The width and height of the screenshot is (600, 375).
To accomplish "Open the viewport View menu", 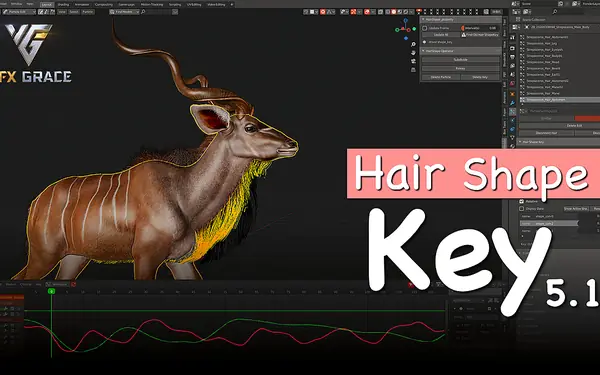I will click(62, 12).
